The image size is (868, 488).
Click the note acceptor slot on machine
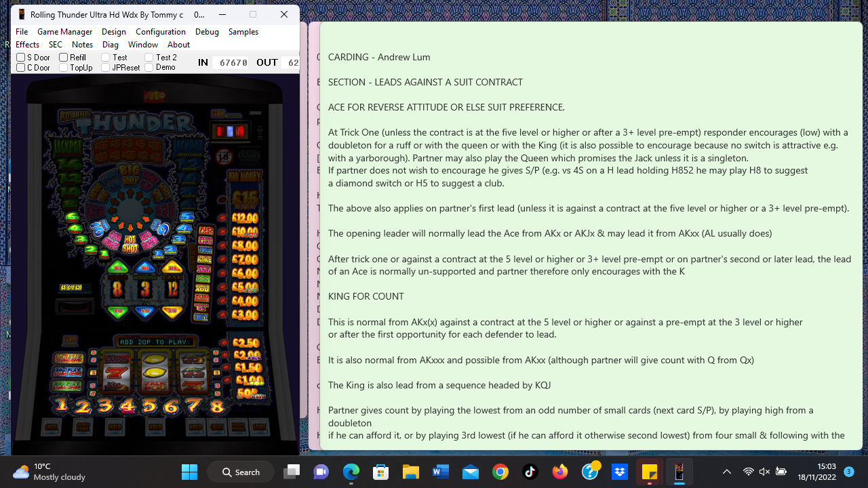(x=75, y=306)
